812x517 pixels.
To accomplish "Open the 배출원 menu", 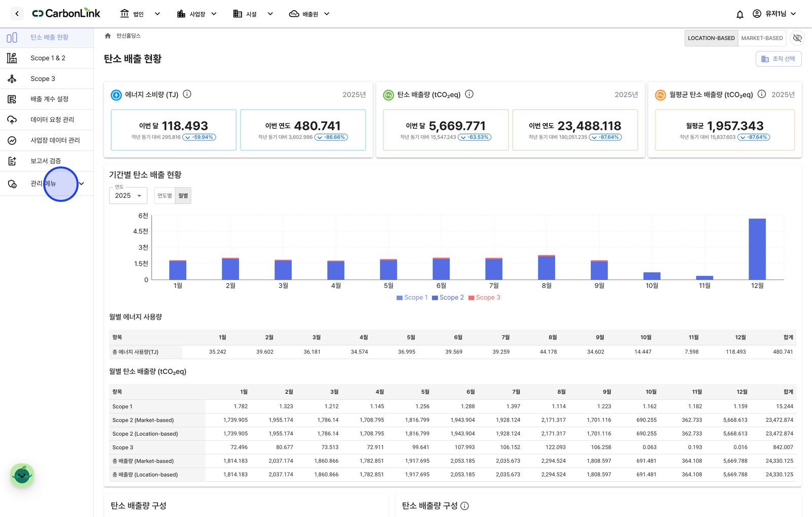I will (x=309, y=14).
